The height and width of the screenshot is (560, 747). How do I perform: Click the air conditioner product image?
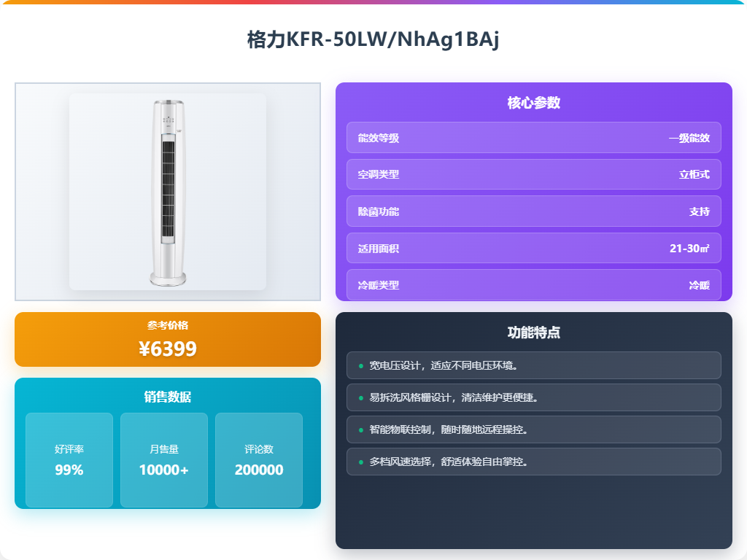point(168,192)
